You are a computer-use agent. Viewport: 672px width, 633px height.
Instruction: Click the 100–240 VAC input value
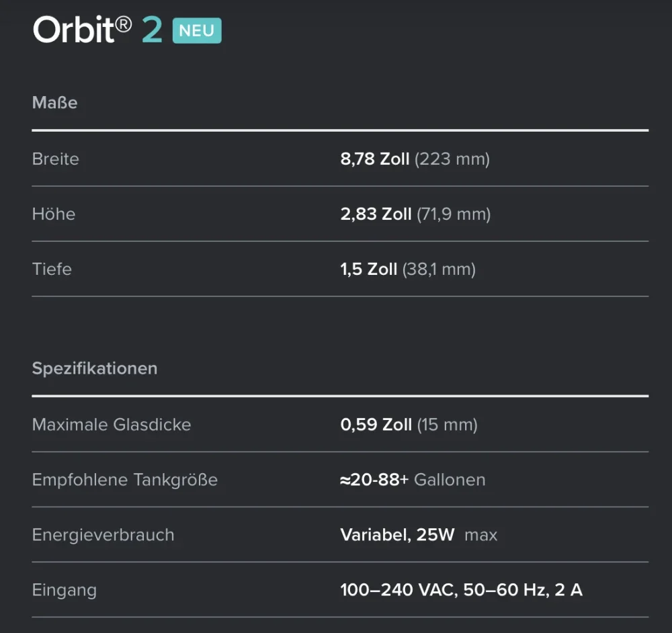click(x=461, y=590)
